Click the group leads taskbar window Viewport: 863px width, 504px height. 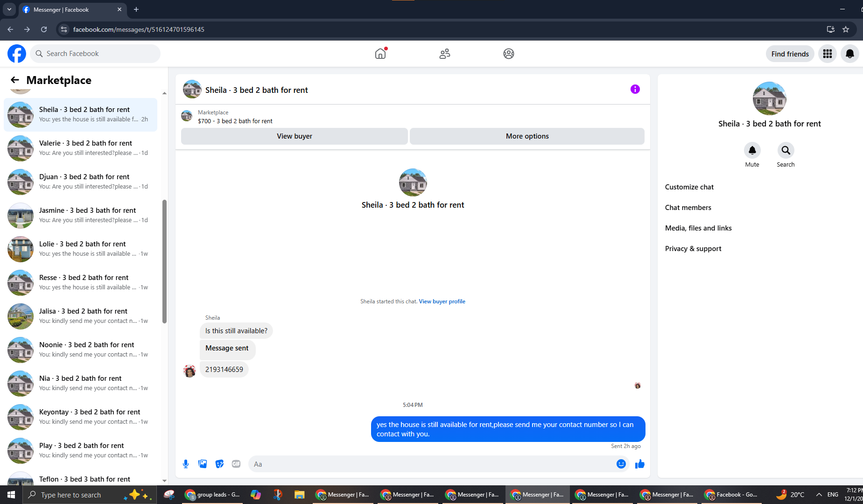(212, 495)
